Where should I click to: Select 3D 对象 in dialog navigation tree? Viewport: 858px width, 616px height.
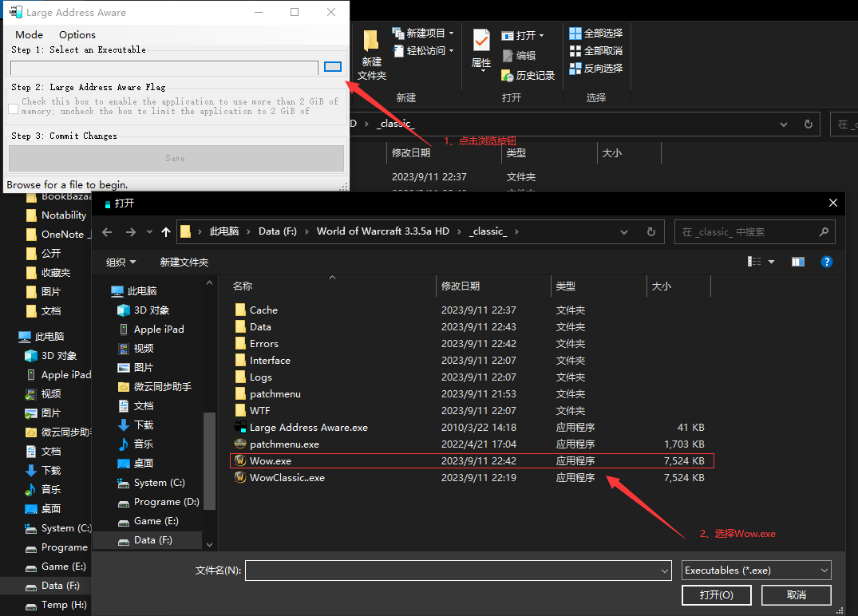144,310
